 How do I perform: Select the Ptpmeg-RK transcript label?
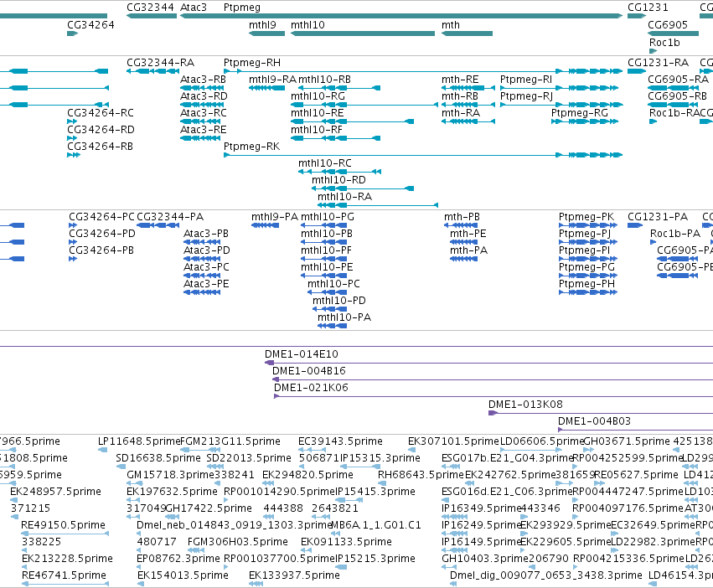pos(251,147)
